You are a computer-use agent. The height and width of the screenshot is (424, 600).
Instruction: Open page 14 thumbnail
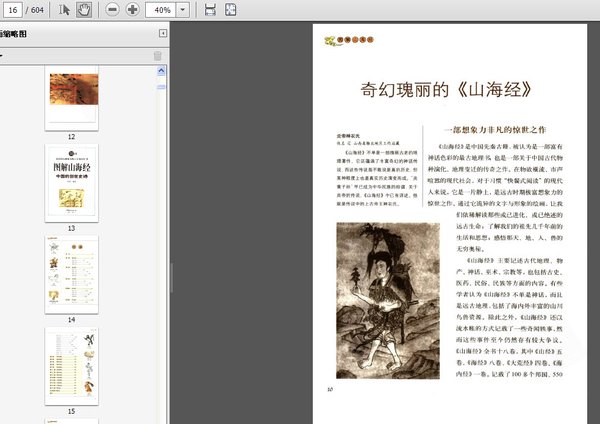pyautogui.click(x=72, y=275)
